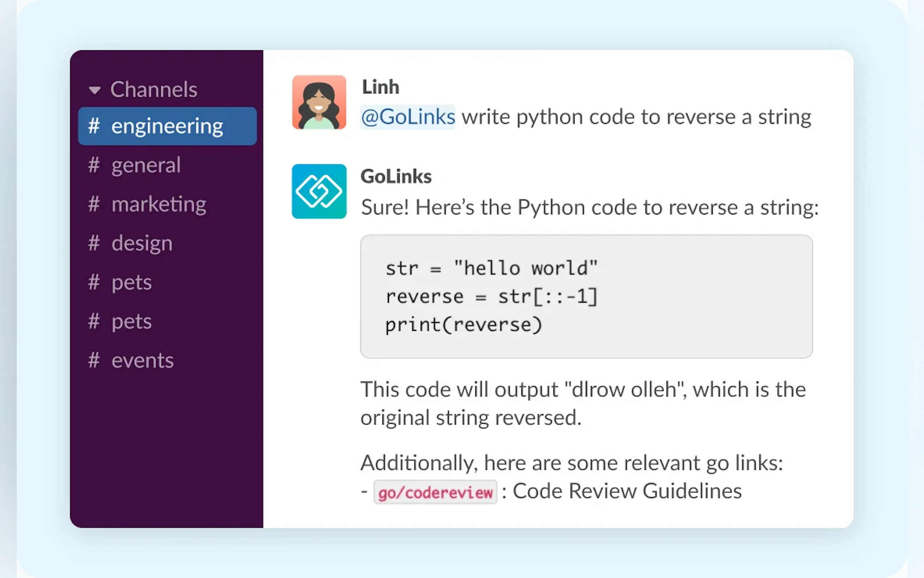
Task: Jump to the events channel
Action: pyautogui.click(x=143, y=360)
